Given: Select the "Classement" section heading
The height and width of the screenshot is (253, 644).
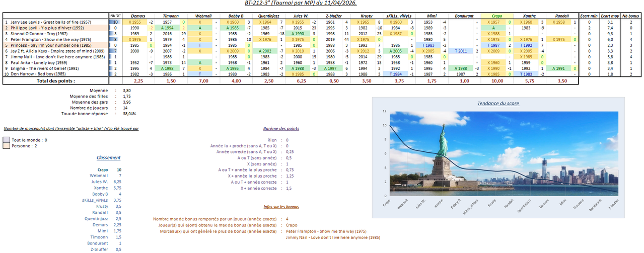Looking at the screenshot, I should click(109, 157).
